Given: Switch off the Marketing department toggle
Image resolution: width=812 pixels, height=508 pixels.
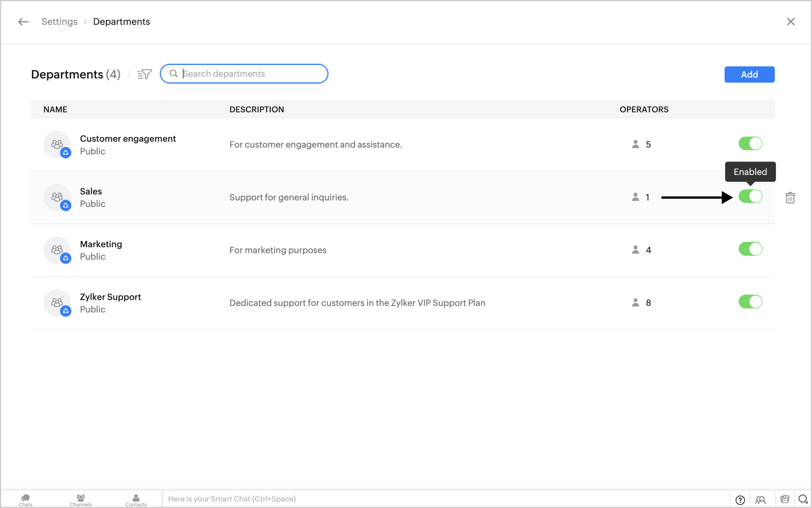Looking at the screenshot, I should (750, 249).
